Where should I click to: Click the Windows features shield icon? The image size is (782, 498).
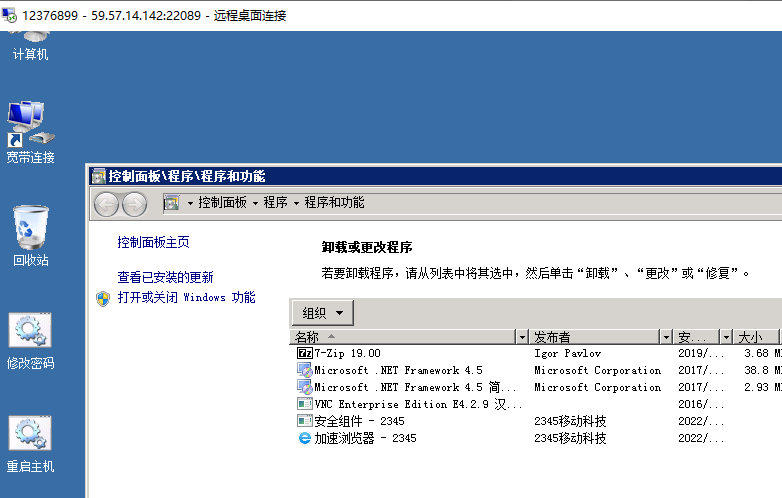[x=103, y=299]
